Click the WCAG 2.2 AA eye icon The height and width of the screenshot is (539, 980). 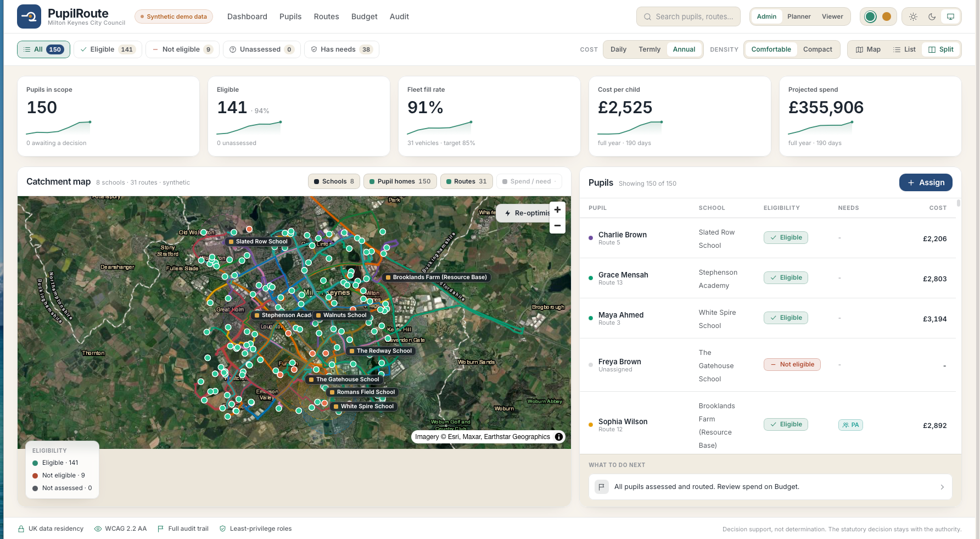(98, 529)
